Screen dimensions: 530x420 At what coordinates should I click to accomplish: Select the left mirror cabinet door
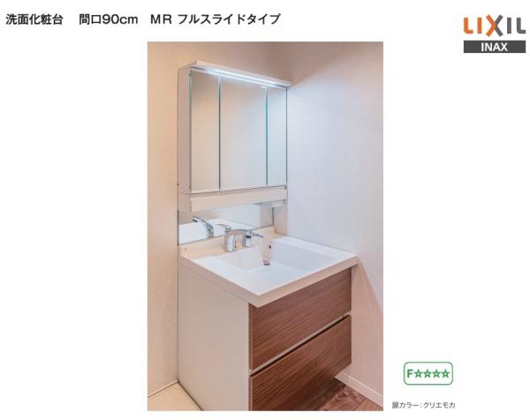pyautogui.click(x=205, y=131)
